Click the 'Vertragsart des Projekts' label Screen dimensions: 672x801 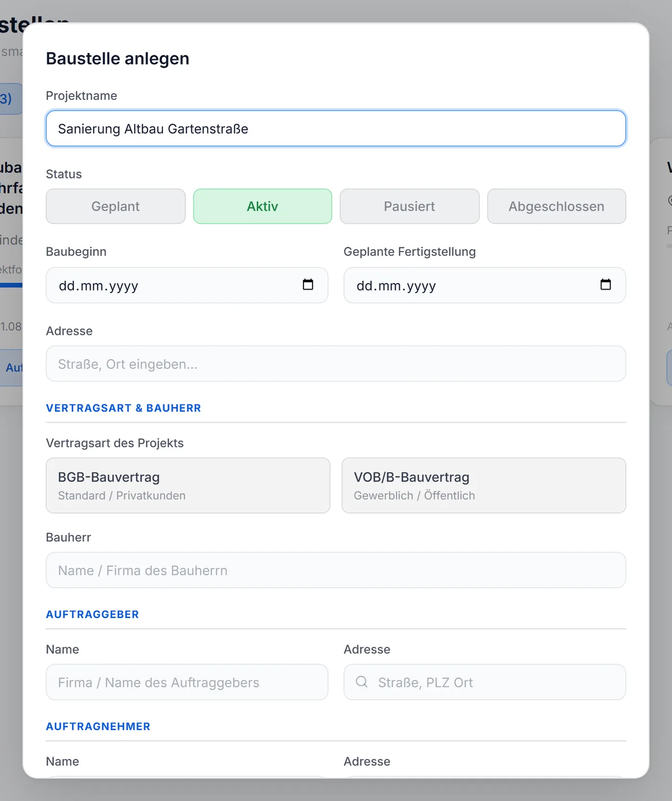tap(115, 443)
